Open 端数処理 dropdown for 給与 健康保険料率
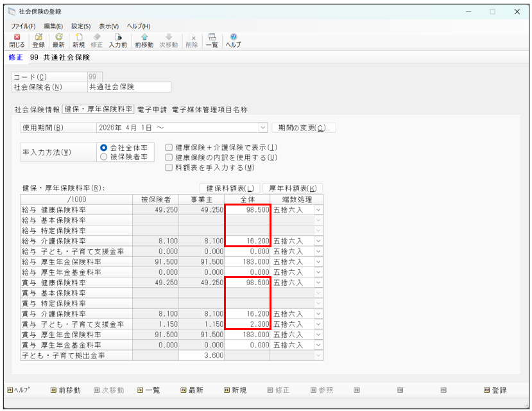The height and width of the screenshot is (411, 532). [318, 210]
